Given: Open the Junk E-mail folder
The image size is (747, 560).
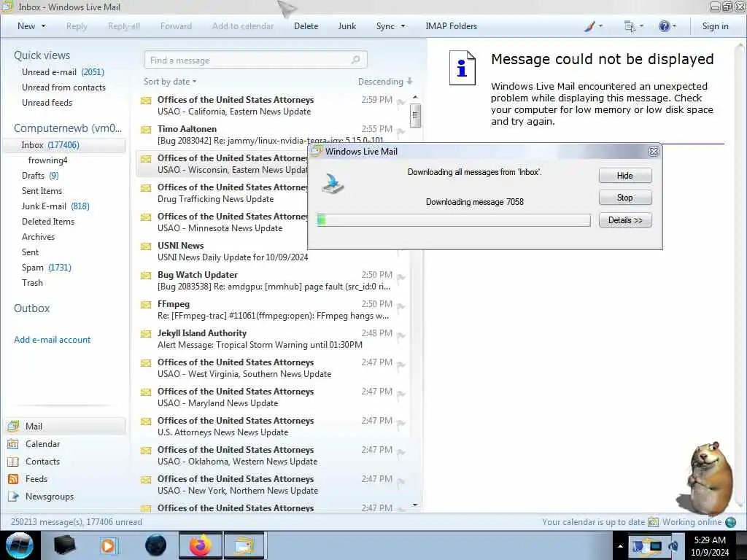Looking at the screenshot, I should (55, 206).
